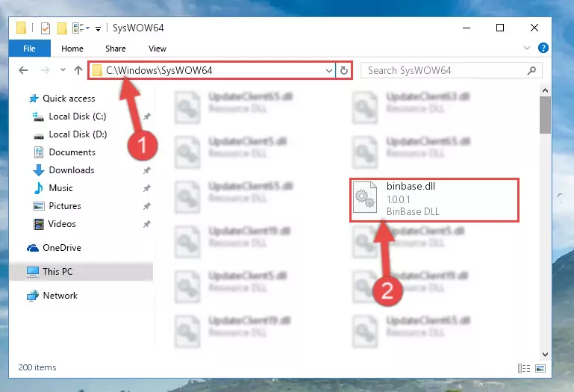Click the search magnifier icon
This screenshot has width=574, height=392.
(x=532, y=70)
